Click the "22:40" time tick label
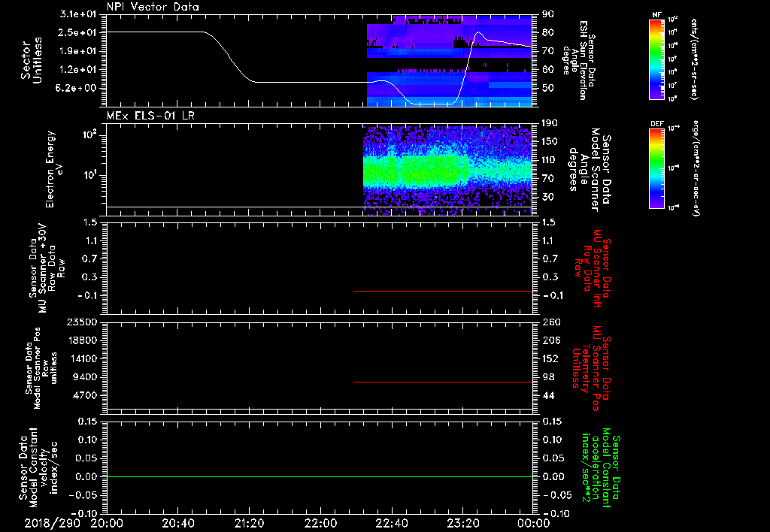This screenshot has width=770, height=532. (392, 523)
